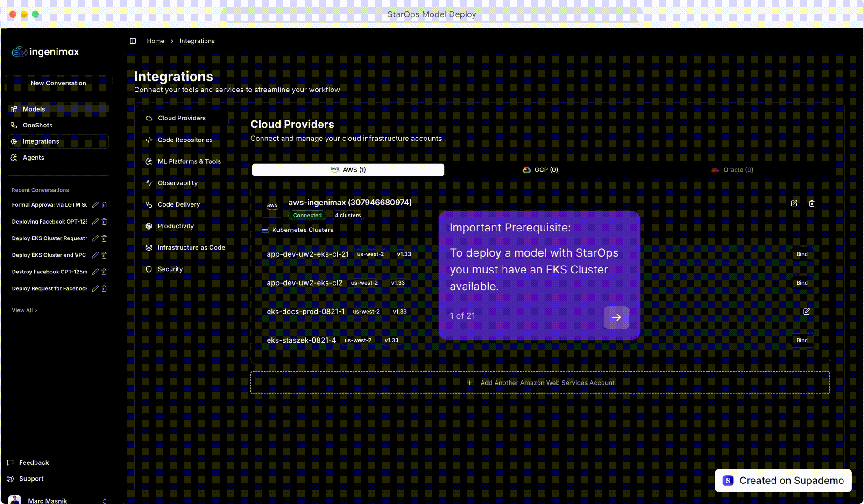
Task: Open Feedback in the sidebar
Action: (x=28, y=462)
